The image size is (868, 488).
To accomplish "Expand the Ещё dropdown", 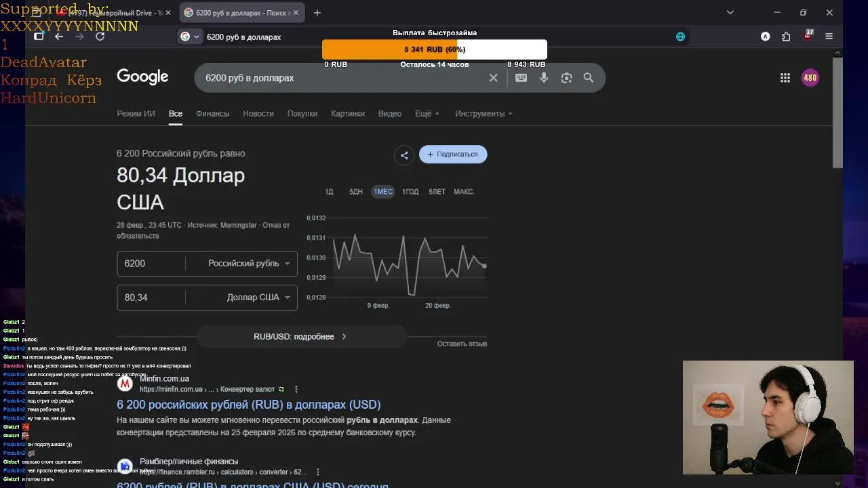I will click(427, 114).
